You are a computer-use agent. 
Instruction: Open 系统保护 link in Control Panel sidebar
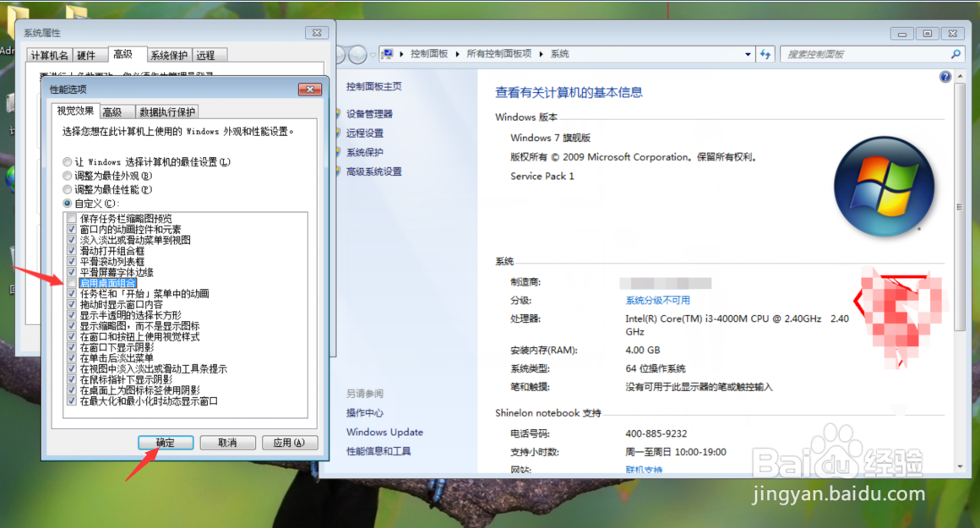365,152
